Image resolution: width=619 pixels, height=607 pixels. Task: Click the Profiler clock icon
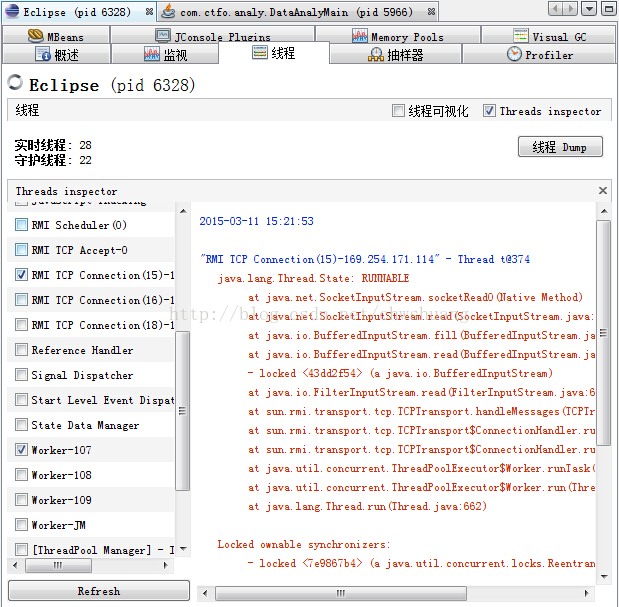[514, 54]
